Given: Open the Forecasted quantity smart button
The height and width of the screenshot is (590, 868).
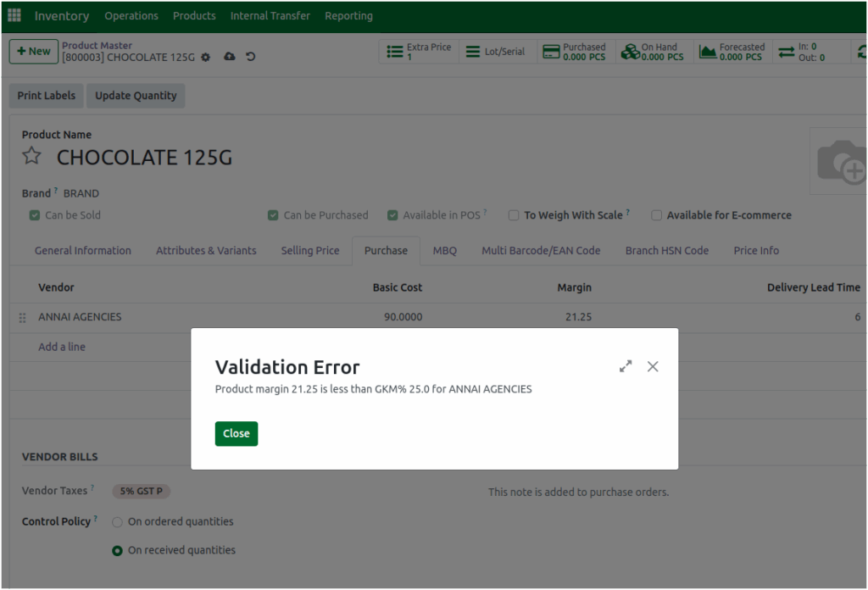Looking at the screenshot, I should pos(732,52).
